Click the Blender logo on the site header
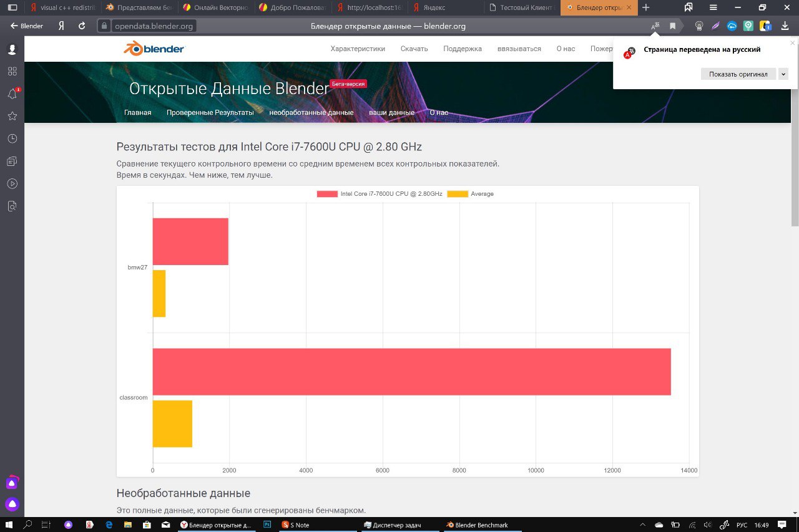The image size is (799, 532). (154, 49)
